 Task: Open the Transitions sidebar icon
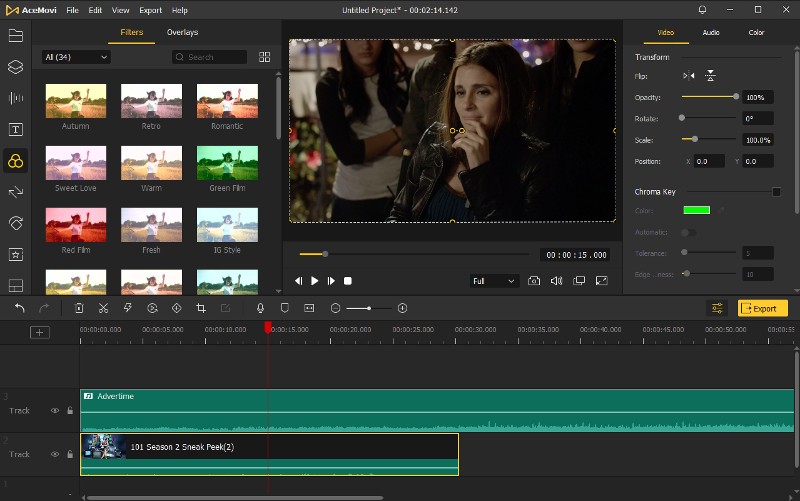pos(16,192)
